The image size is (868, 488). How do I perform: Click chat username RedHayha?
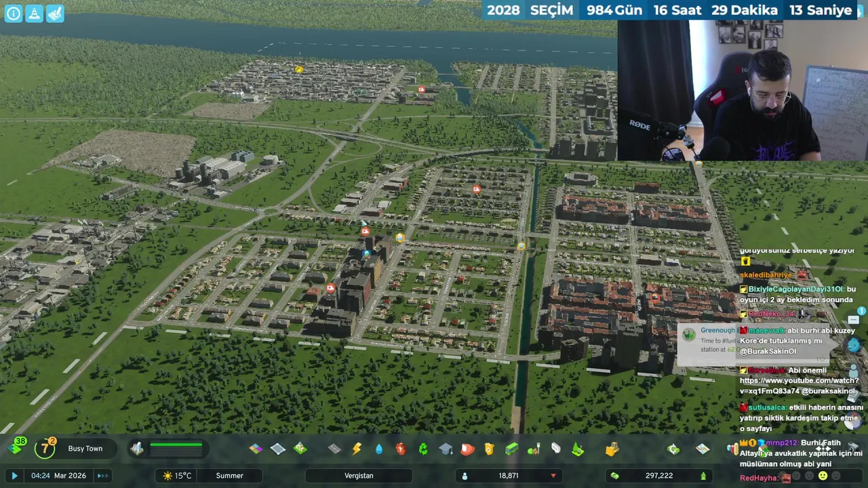pyautogui.click(x=759, y=478)
